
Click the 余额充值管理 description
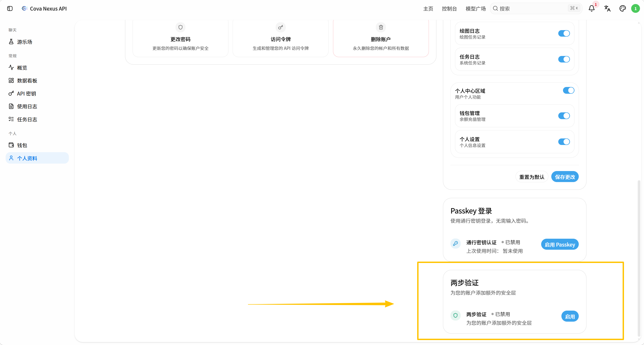(473, 119)
